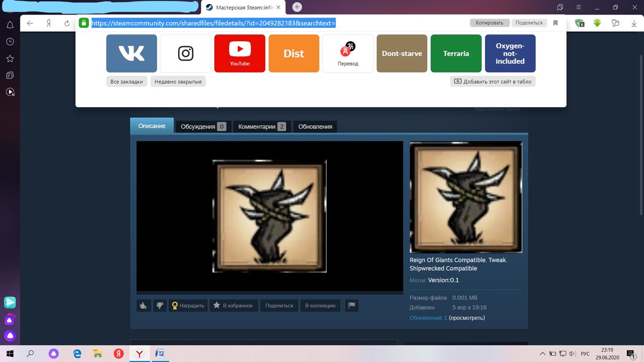Click Поделиться button below the preview
This screenshot has height=362, width=644.
coord(279,305)
